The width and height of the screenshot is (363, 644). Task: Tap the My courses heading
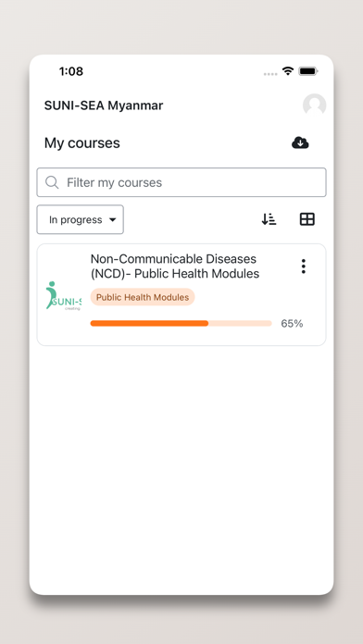click(x=82, y=142)
